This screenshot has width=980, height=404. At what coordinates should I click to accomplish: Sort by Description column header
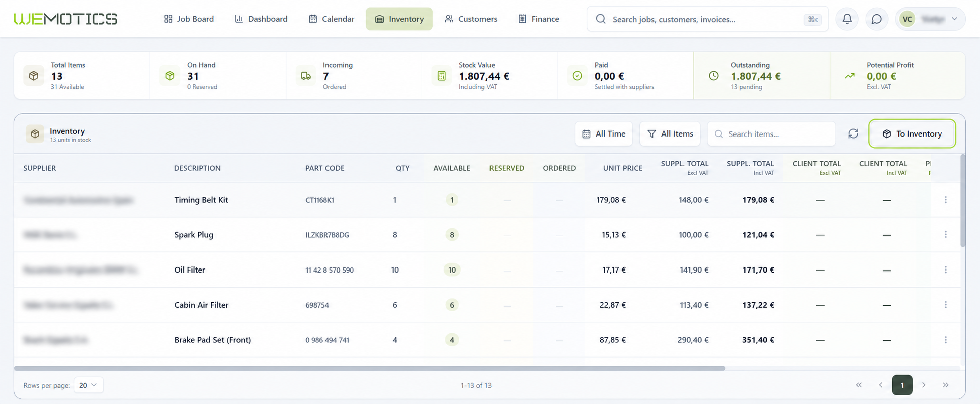(197, 168)
